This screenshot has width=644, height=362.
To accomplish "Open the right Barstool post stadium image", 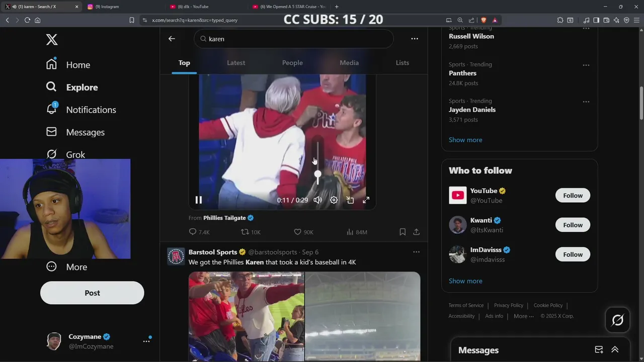I will 363,316.
